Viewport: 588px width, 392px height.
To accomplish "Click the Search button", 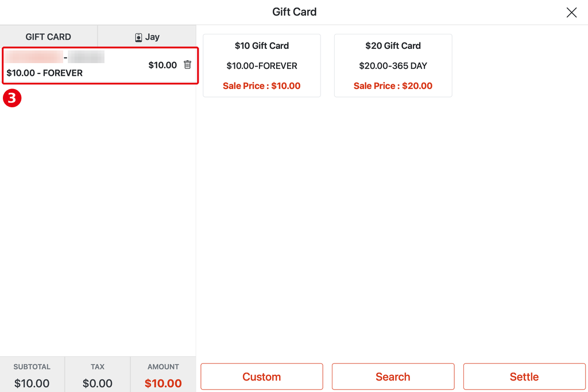I will 393,377.
